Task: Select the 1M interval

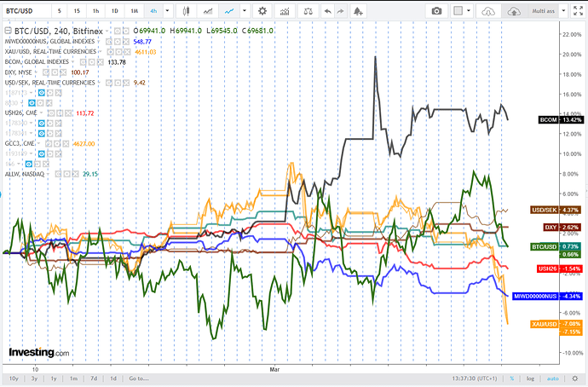Action: point(135,11)
